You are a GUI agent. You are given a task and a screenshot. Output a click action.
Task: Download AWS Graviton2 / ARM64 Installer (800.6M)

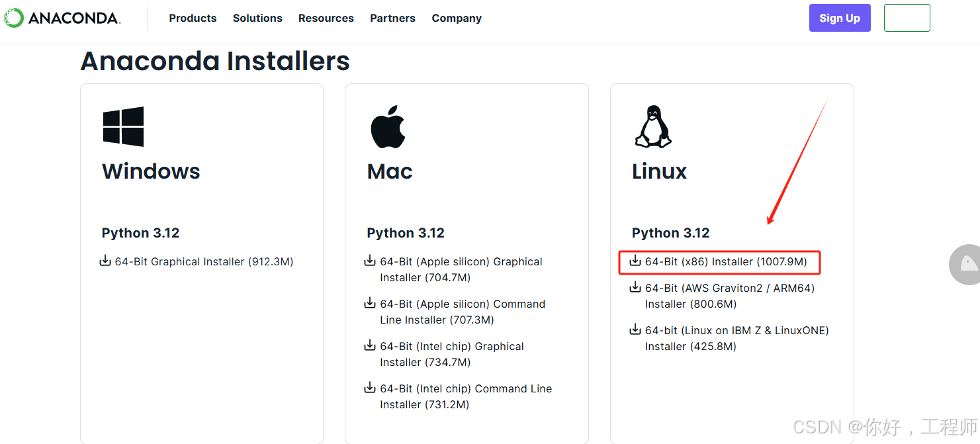pyautogui.click(x=730, y=296)
